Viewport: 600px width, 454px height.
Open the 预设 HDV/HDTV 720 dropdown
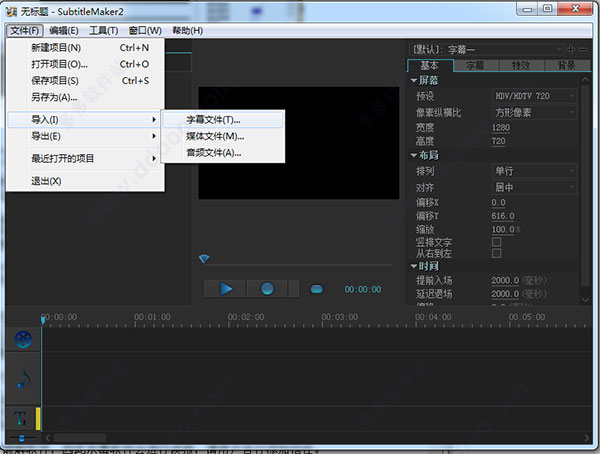pos(534,96)
